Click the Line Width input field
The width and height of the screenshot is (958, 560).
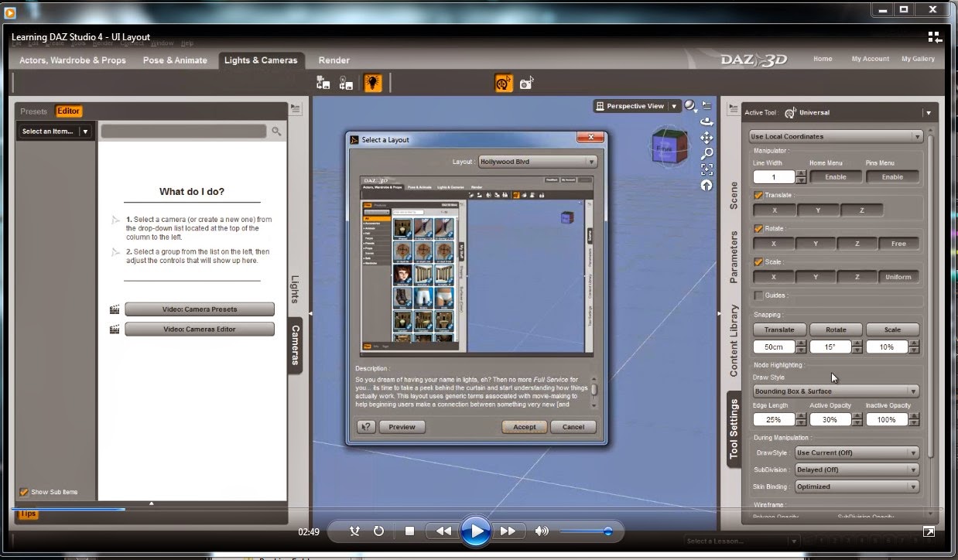(773, 177)
